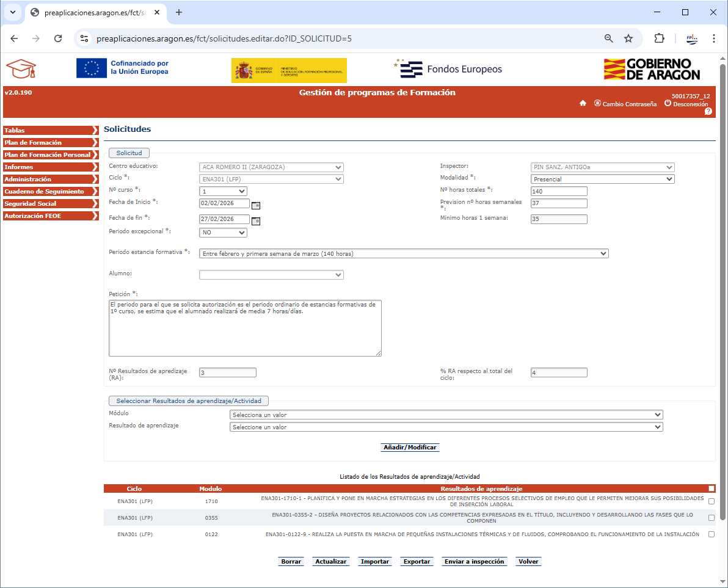Expand the Periodo estancia formativa dropdown

(x=404, y=254)
